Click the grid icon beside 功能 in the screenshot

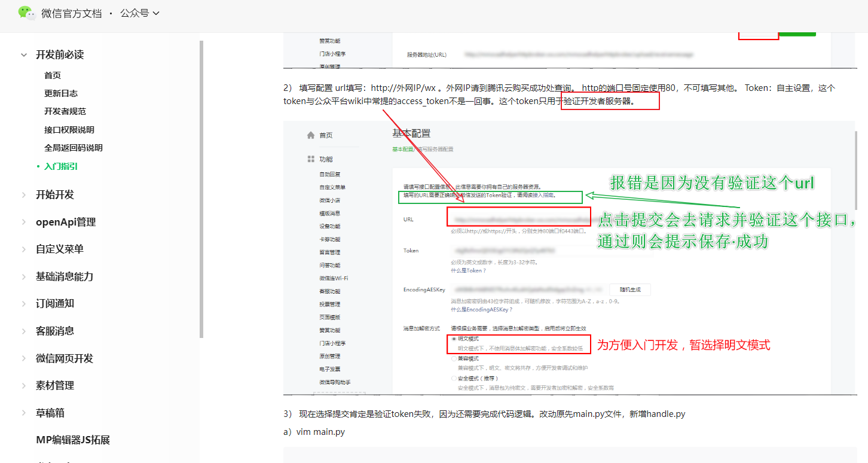click(x=310, y=159)
